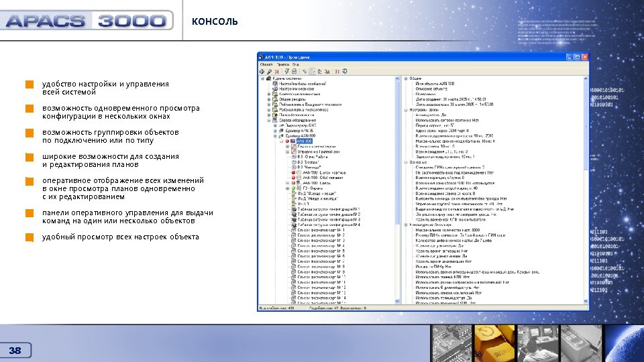
Task: Select "AAN-100 - Сбой питания" tree row
Action: 323,178
